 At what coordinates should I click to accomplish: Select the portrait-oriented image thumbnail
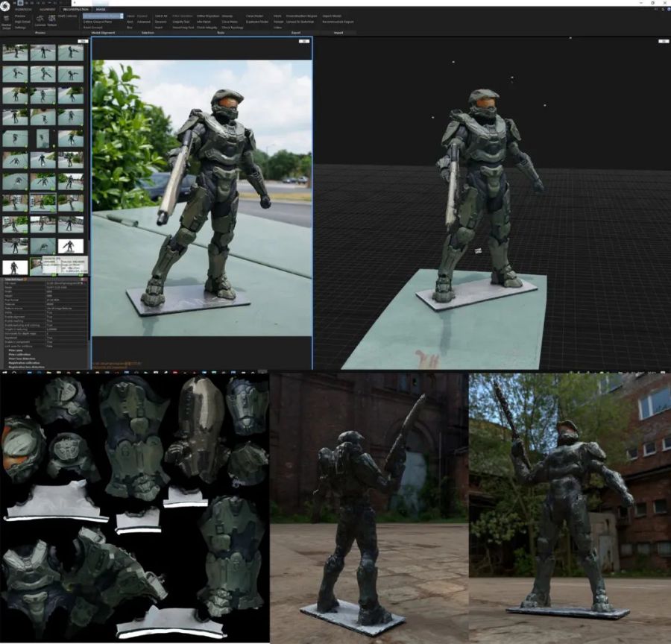coord(42,138)
